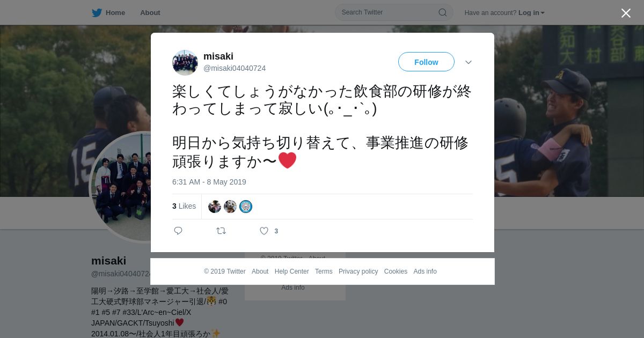Click the reply speech bubble icon
This screenshot has width=644, height=338.
click(178, 231)
